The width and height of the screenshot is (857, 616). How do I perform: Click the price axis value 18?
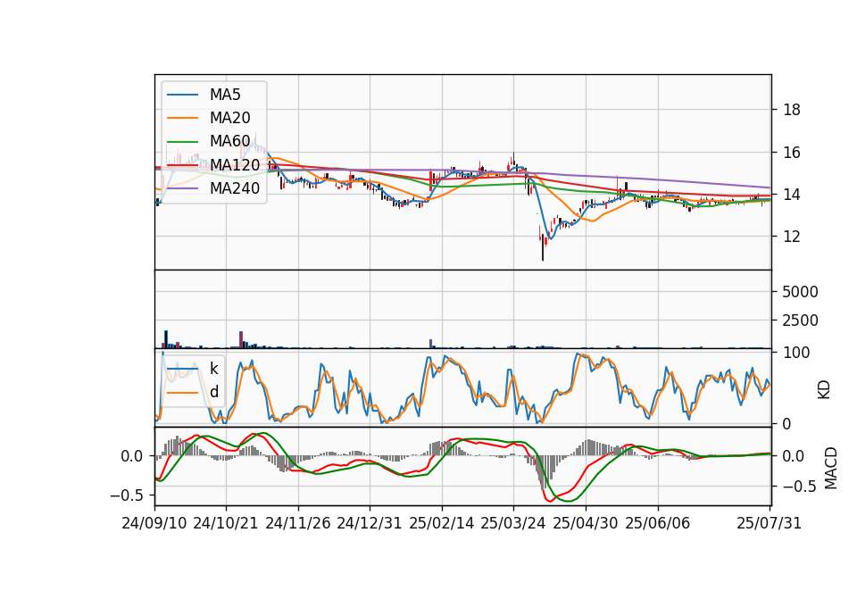[792, 111]
